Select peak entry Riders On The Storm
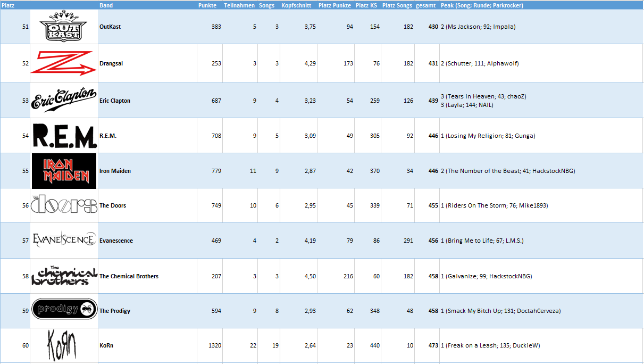The height and width of the screenshot is (364, 644). tap(494, 205)
